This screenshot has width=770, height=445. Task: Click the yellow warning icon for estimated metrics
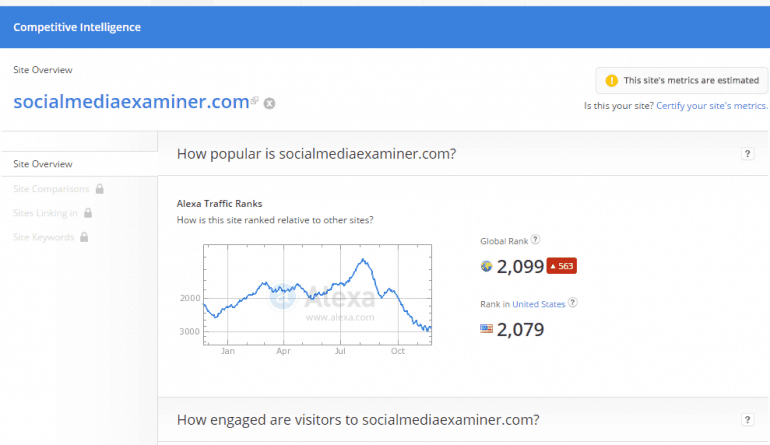tap(611, 80)
